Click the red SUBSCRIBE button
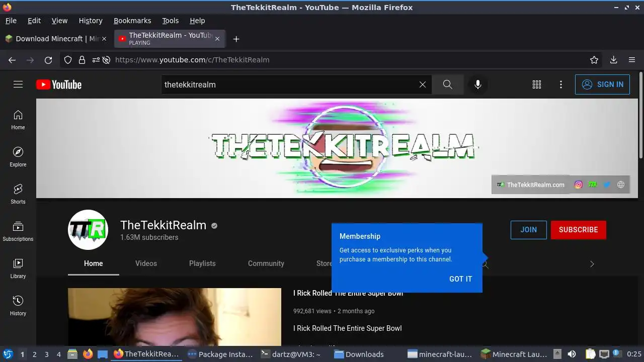The height and width of the screenshot is (362, 644). (579, 230)
